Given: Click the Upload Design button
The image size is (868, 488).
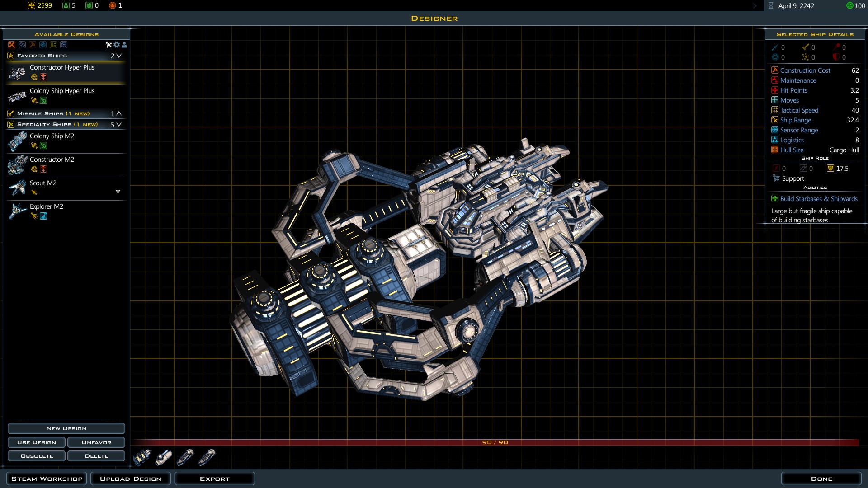Looking at the screenshot, I should click(x=131, y=479).
